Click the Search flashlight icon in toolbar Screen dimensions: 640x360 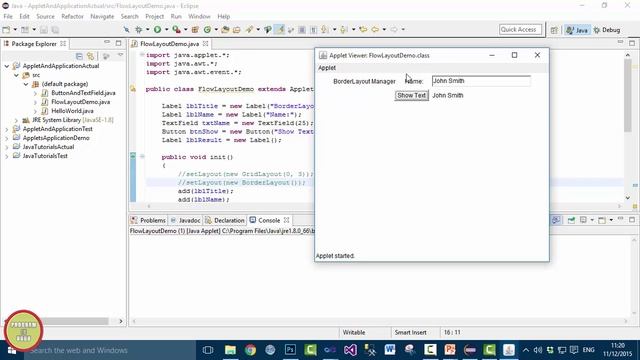[249, 29]
